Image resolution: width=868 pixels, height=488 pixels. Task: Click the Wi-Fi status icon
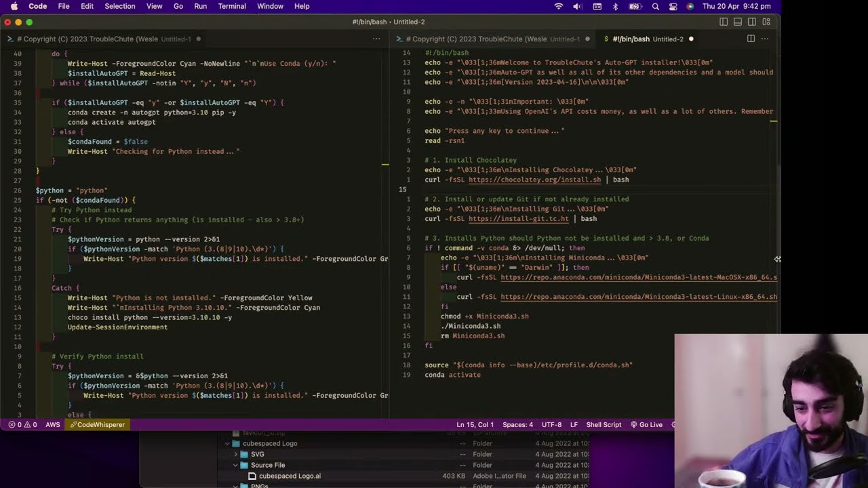(559, 6)
